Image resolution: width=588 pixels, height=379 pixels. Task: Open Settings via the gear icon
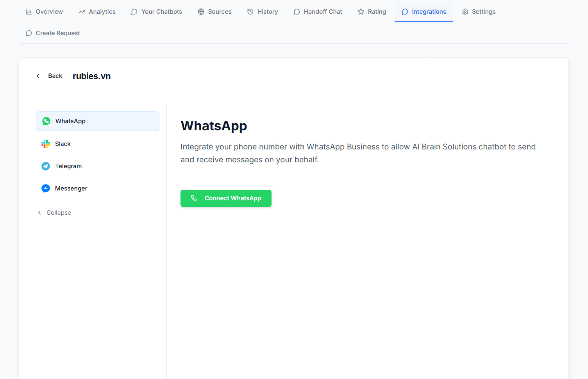coord(465,12)
